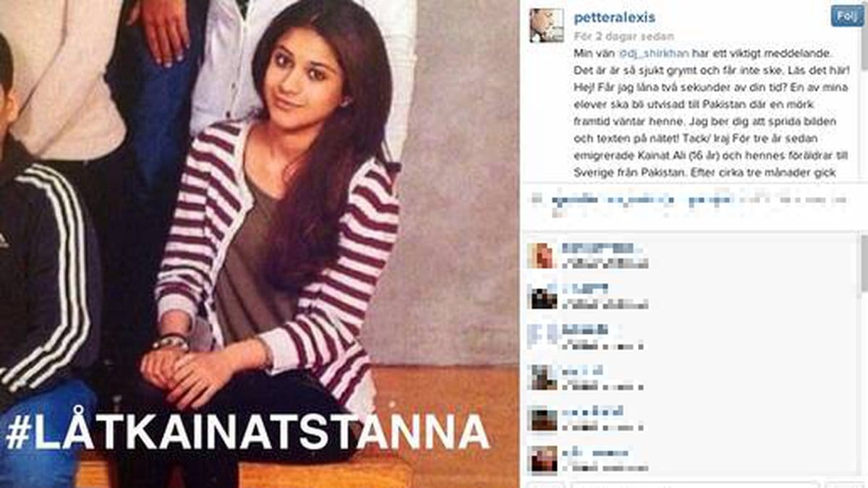Click the scrollbar track below the thumb
Screen dimensions: 868x488
point(863,383)
